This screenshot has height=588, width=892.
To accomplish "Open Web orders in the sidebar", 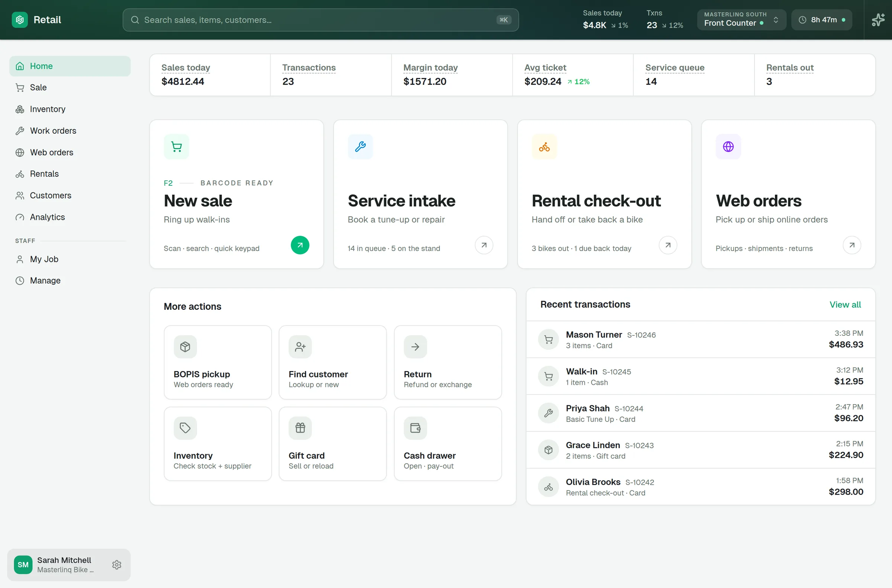I will (70, 153).
